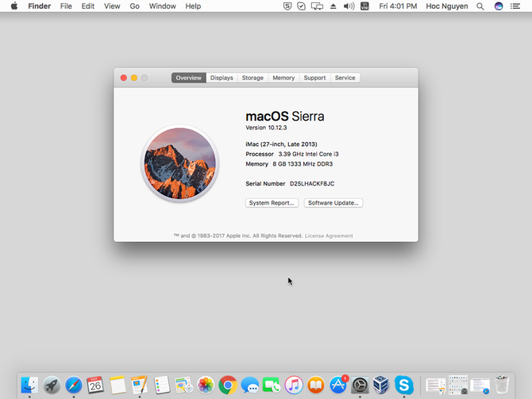Image resolution: width=532 pixels, height=399 pixels.
Task: Open Pages app with orange pen
Action: 140,385
